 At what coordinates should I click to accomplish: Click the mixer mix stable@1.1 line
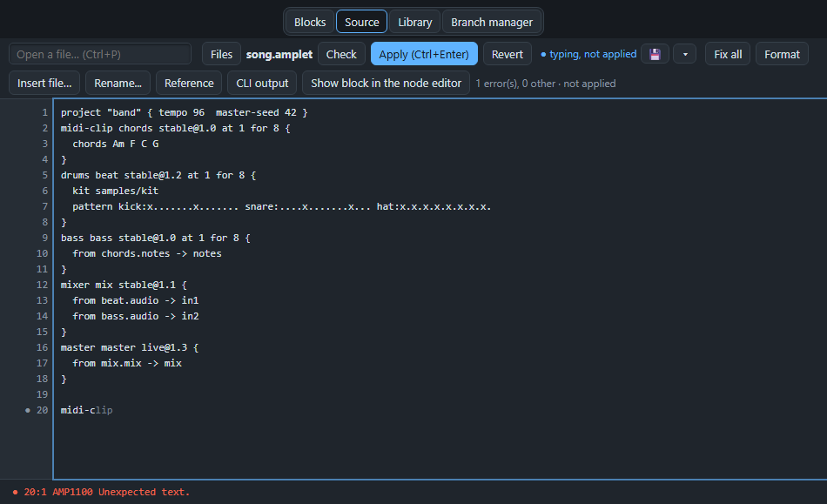(124, 285)
